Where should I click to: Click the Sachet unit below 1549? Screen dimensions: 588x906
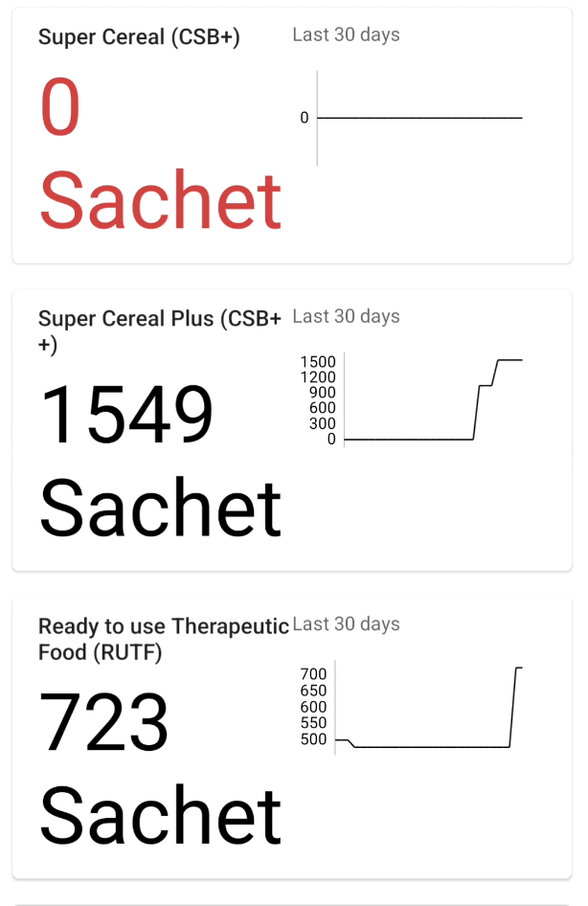tap(160, 508)
